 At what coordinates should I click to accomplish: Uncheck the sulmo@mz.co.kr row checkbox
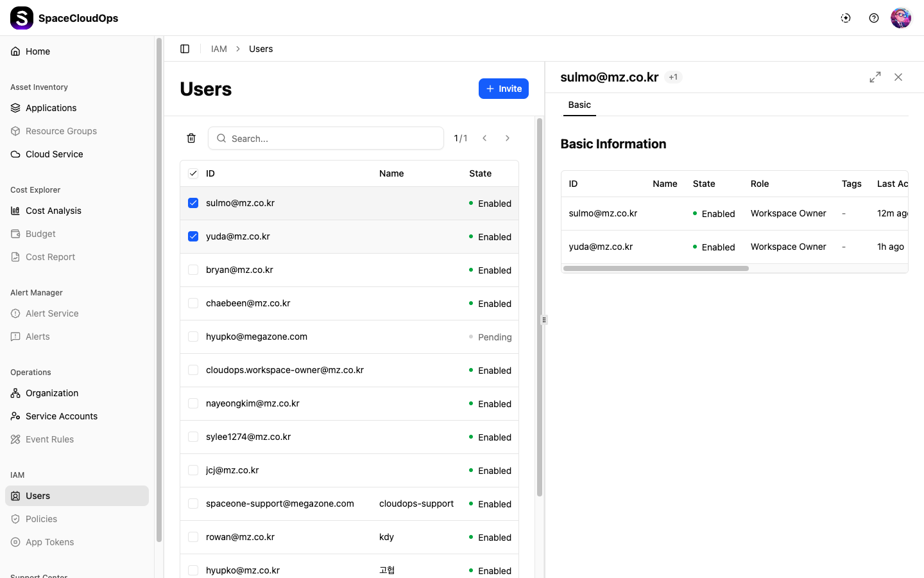[193, 203]
